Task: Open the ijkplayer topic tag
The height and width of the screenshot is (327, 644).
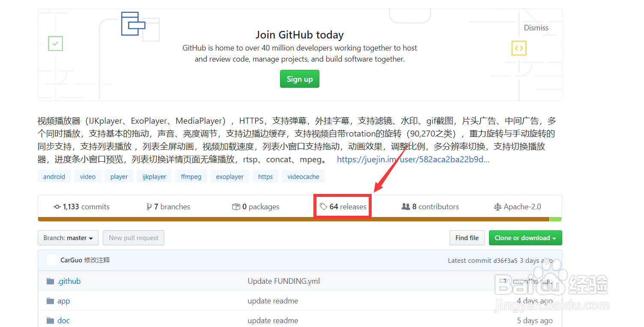Action: tap(154, 176)
